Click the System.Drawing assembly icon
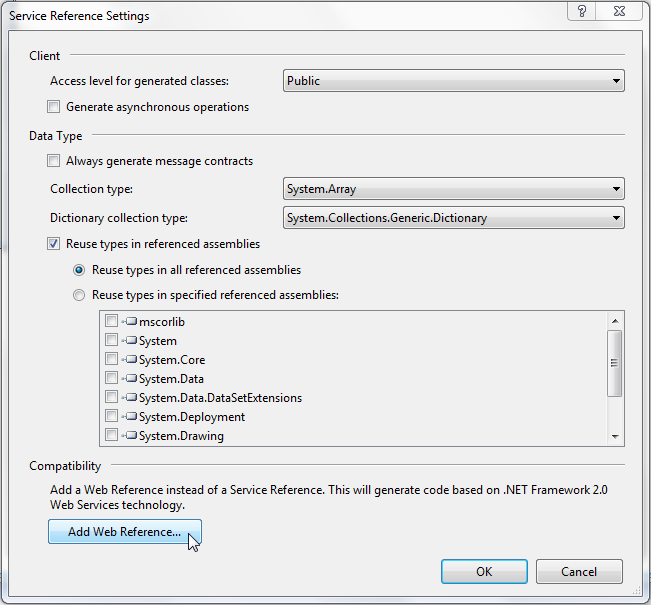 129,436
